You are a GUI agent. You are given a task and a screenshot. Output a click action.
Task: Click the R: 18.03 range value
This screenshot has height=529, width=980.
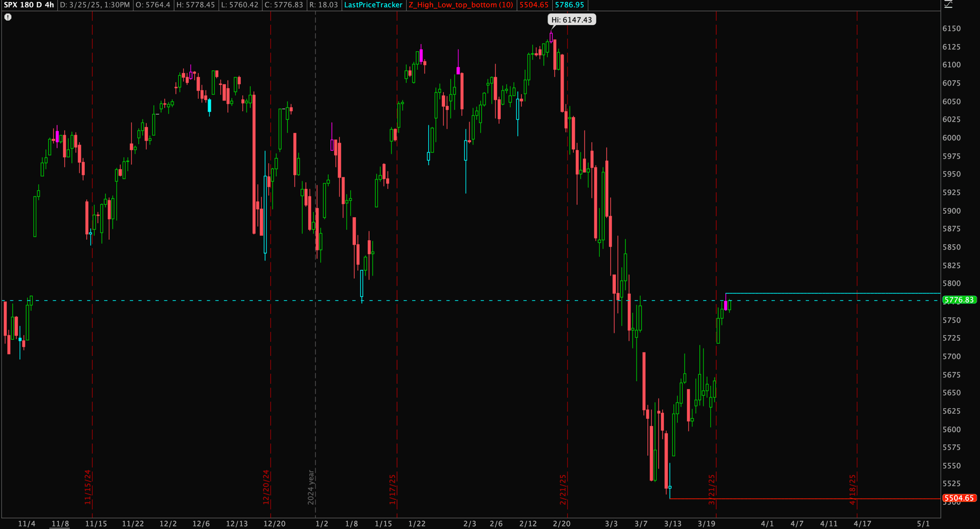(324, 5)
